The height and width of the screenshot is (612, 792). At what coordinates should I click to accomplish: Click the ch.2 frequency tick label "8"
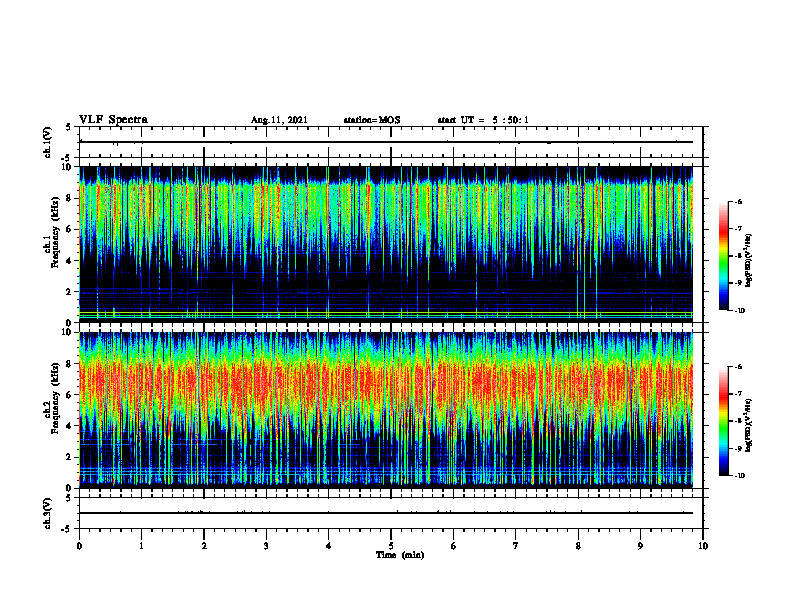click(x=69, y=364)
